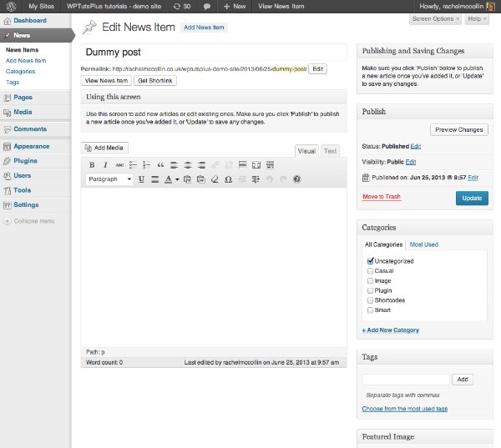Screen dimensions: 501x448
Task: Align text right in the editor
Action: point(201,165)
